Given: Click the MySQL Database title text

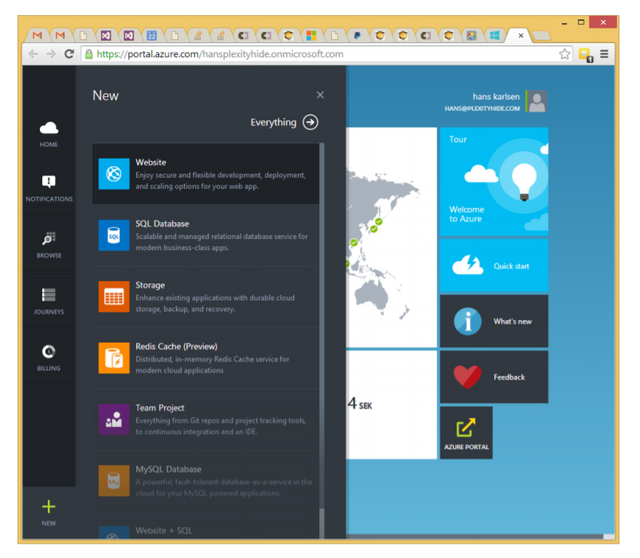Looking at the screenshot, I should tap(168, 469).
